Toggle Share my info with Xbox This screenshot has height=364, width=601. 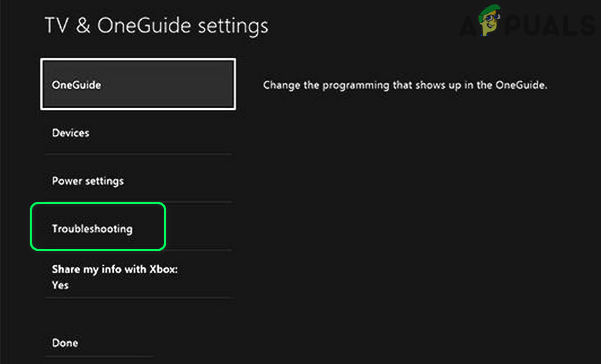coord(115,270)
